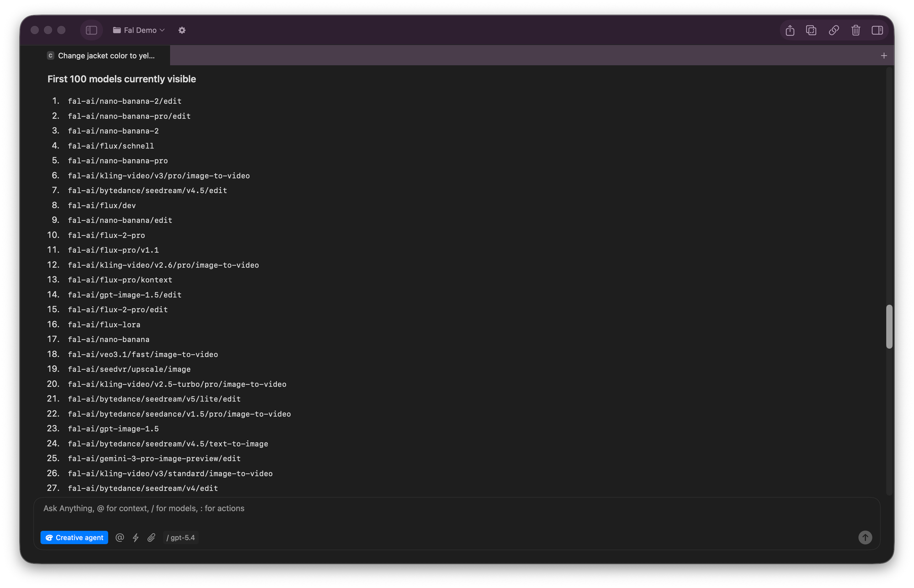
Task: Click 'fal-ai/flux-pro/kontext' list entry
Action: pyautogui.click(x=120, y=280)
